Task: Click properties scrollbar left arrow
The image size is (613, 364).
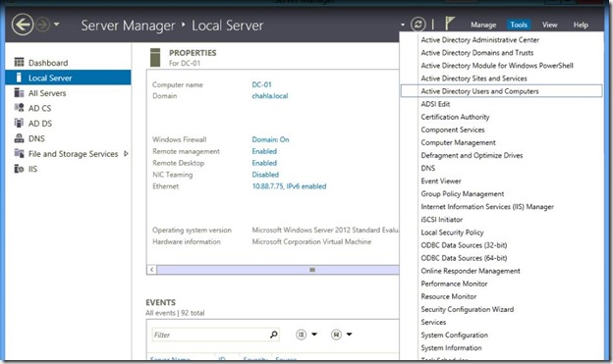Action: pyautogui.click(x=151, y=270)
